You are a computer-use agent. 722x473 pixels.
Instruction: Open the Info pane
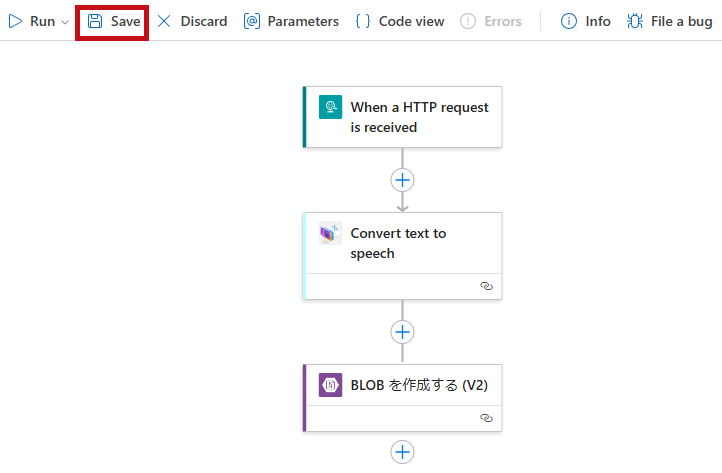586,21
